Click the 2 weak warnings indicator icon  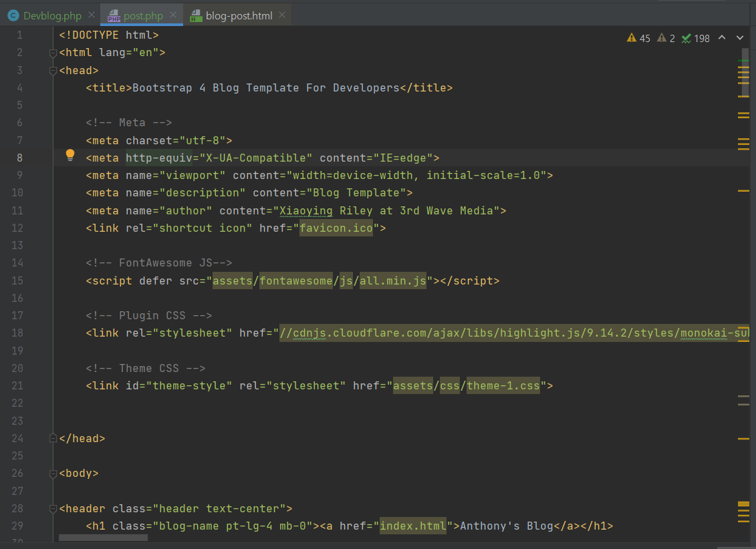(662, 37)
